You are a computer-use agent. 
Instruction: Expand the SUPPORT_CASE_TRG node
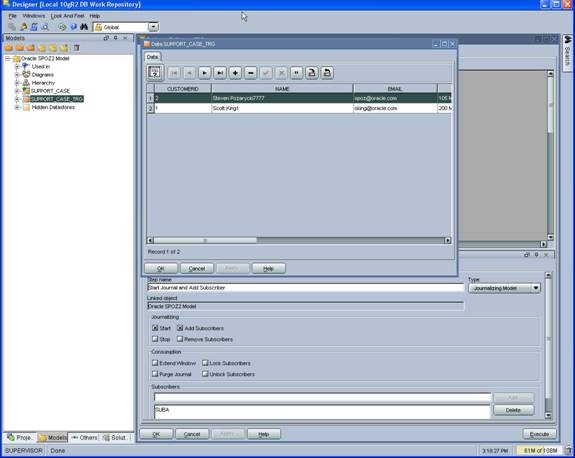pos(17,99)
